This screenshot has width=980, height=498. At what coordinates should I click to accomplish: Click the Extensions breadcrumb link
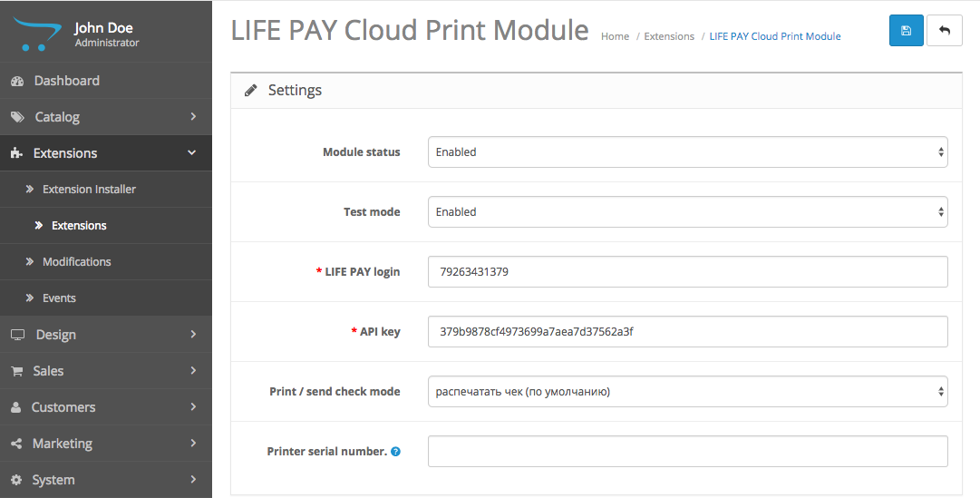point(669,36)
